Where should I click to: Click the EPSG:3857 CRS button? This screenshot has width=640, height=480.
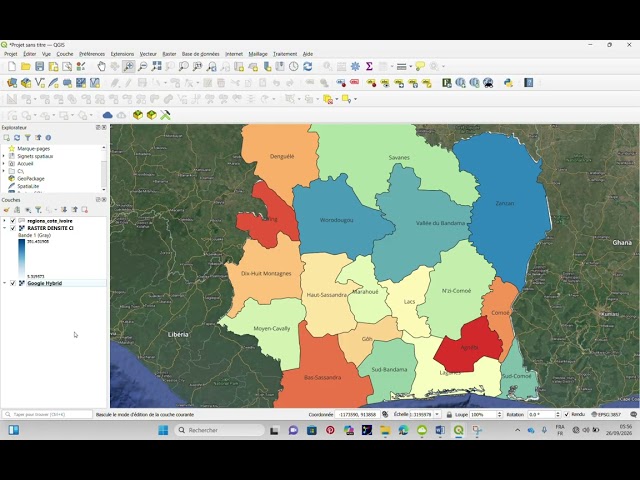606,414
